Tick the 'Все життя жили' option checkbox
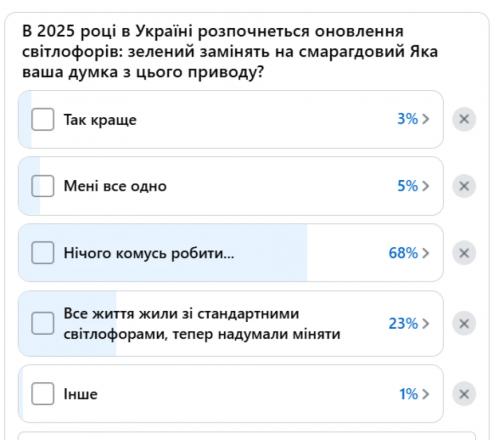The image size is (499, 440). click(43, 324)
